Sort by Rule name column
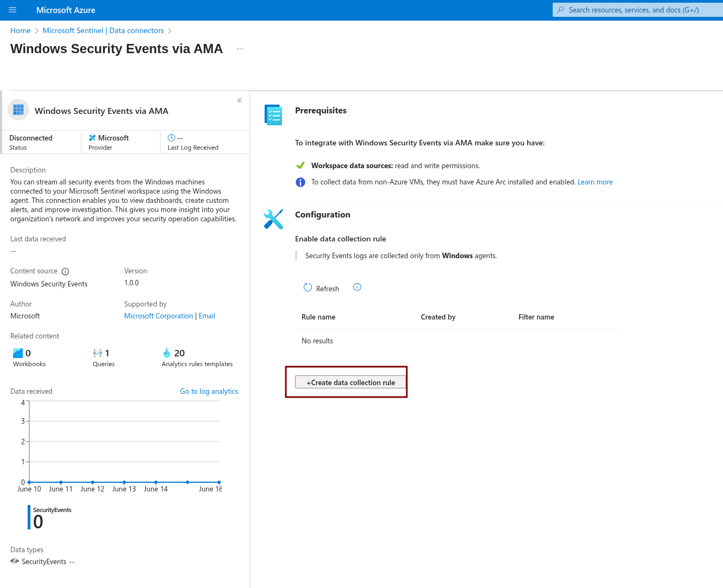 tap(318, 317)
